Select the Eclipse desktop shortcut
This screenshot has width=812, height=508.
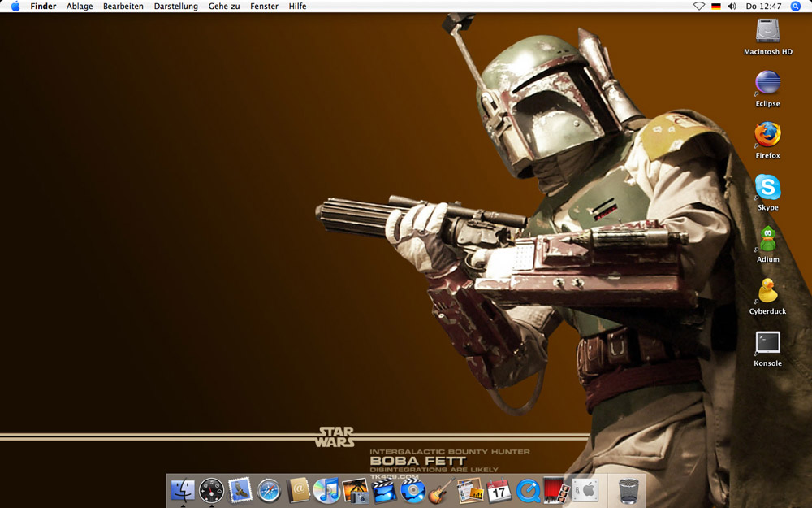pos(767,89)
